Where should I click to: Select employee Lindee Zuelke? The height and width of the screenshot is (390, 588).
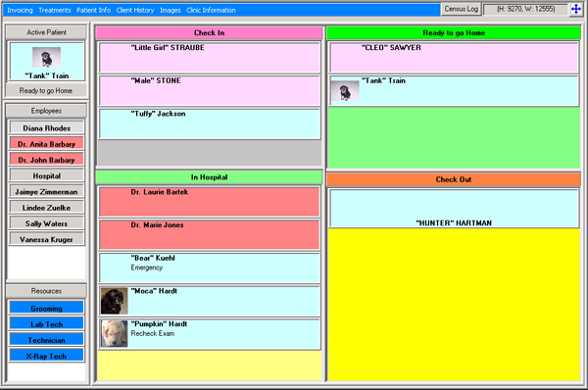[x=46, y=208]
